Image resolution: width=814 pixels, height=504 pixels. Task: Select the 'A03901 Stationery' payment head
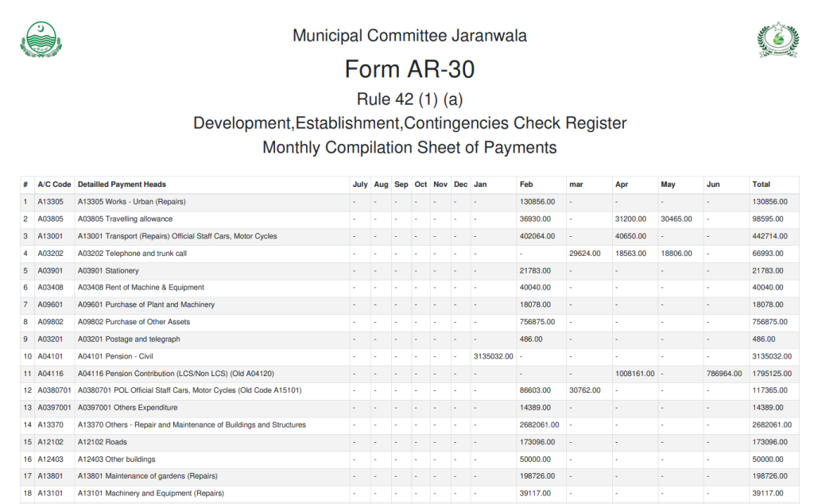point(110,270)
